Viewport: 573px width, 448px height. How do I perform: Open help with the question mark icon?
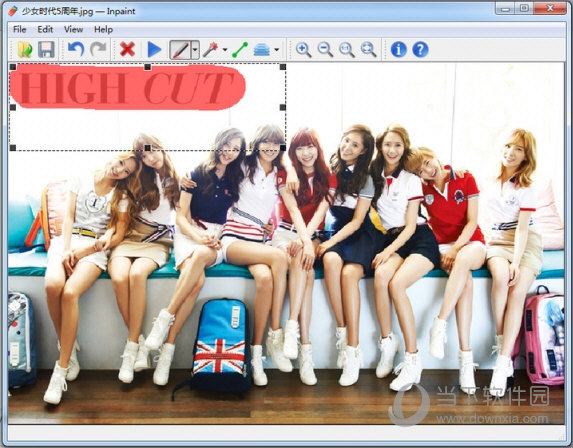pos(420,49)
